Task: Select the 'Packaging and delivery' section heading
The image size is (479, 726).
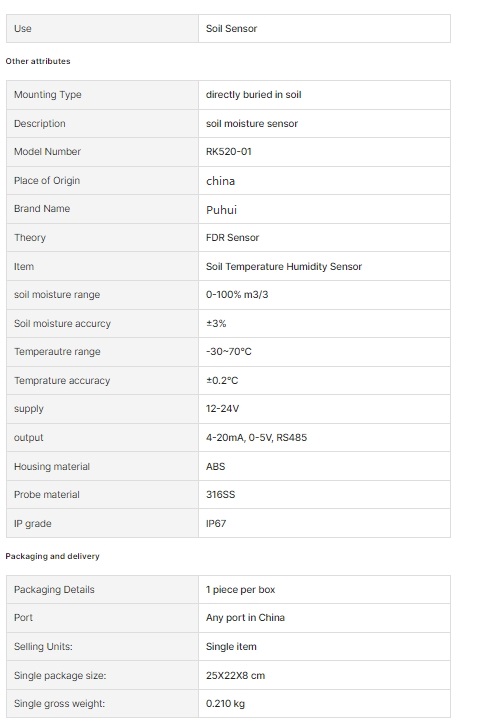Action: click(x=52, y=557)
